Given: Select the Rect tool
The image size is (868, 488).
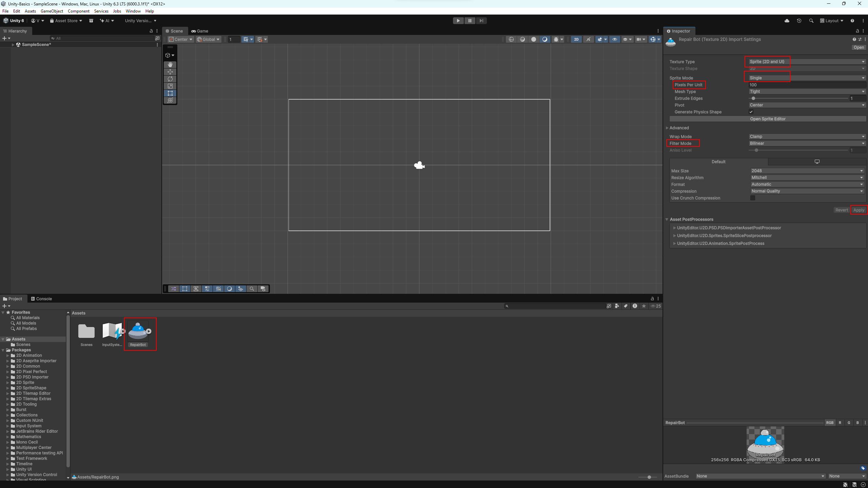Looking at the screenshot, I should 170,93.
